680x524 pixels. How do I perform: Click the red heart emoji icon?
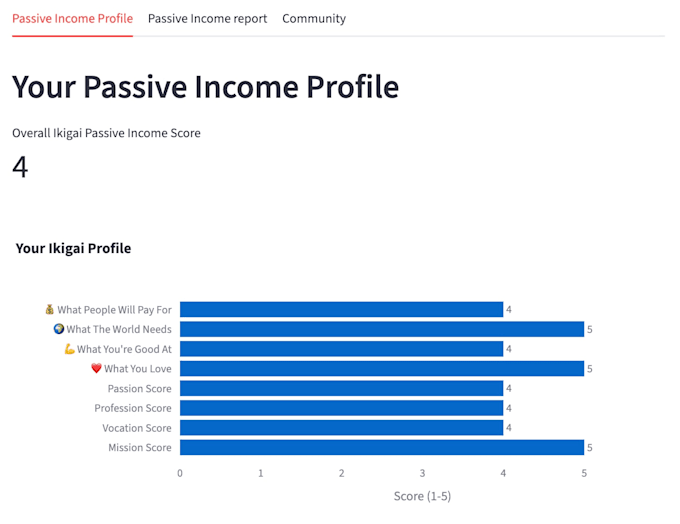(x=96, y=368)
